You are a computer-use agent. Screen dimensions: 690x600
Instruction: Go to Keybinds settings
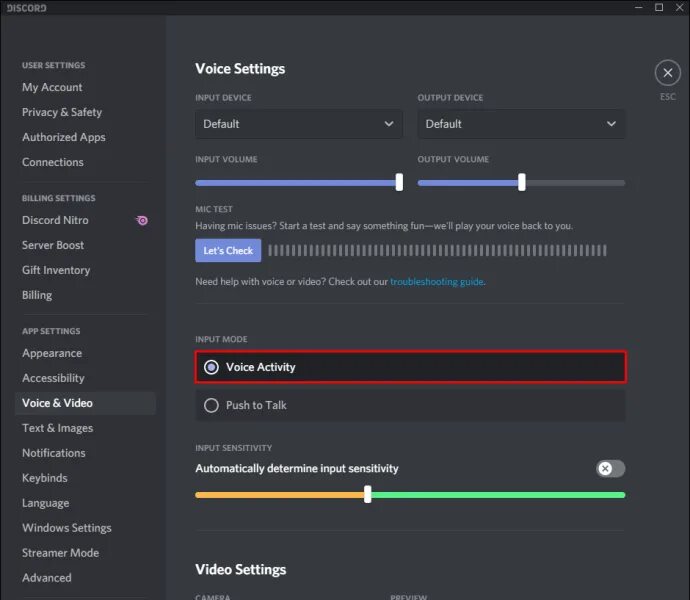click(x=45, y=478)
